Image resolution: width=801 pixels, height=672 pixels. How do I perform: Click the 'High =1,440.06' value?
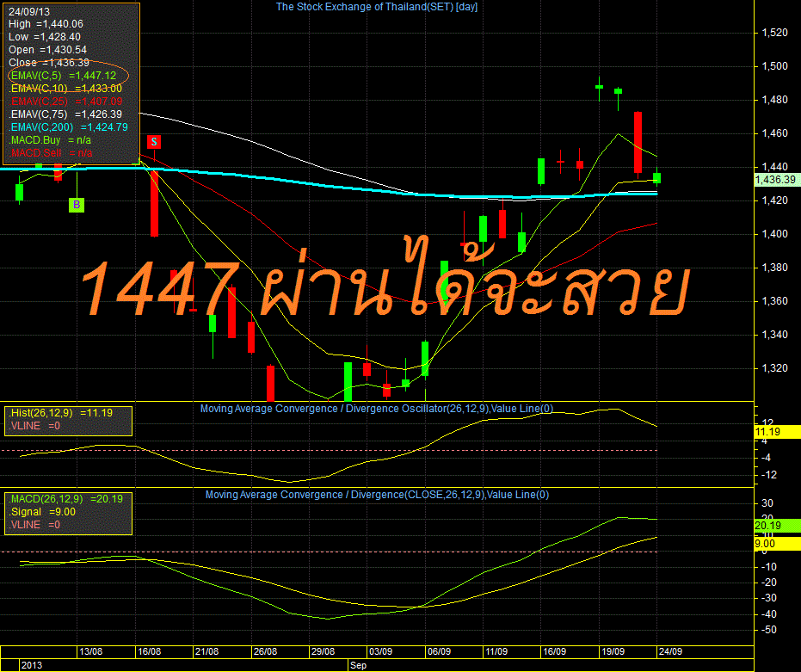point(46,24)
